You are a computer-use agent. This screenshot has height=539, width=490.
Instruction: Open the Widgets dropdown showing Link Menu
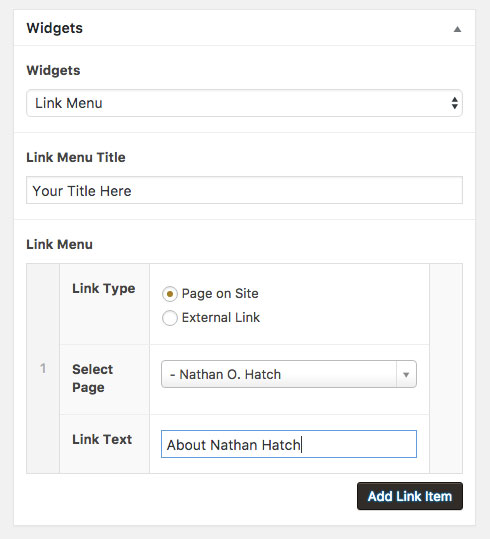244,103
